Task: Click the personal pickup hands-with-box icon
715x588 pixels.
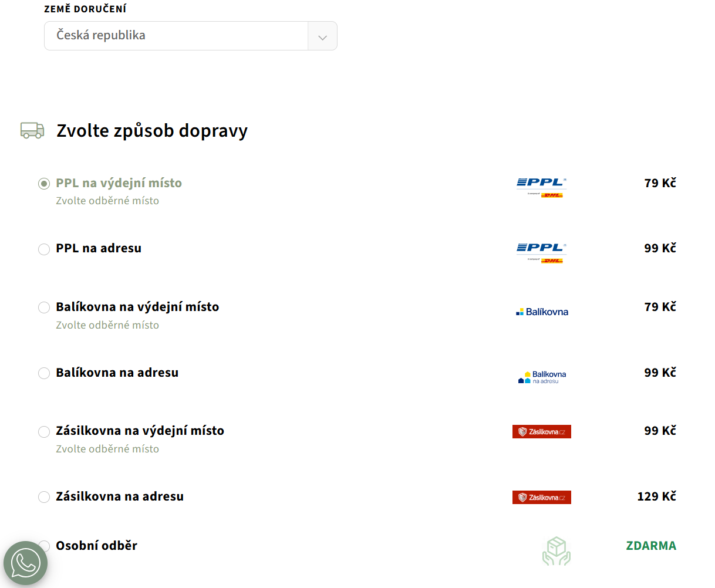Action: pyautogui.click(x=556, y=551)
